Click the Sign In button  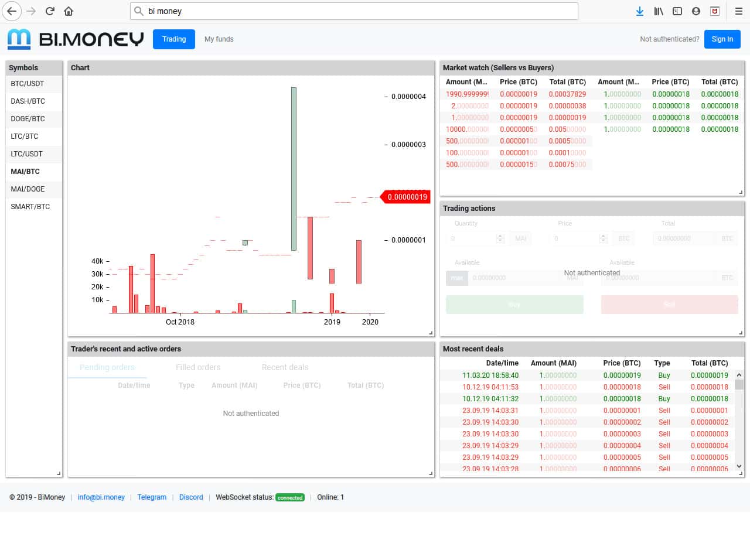tap(722, 39)
